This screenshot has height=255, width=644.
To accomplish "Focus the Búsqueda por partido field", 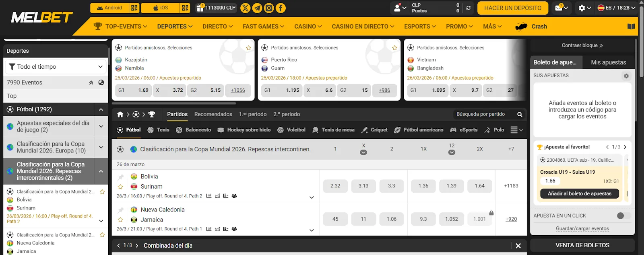I will tap(484, 114).
